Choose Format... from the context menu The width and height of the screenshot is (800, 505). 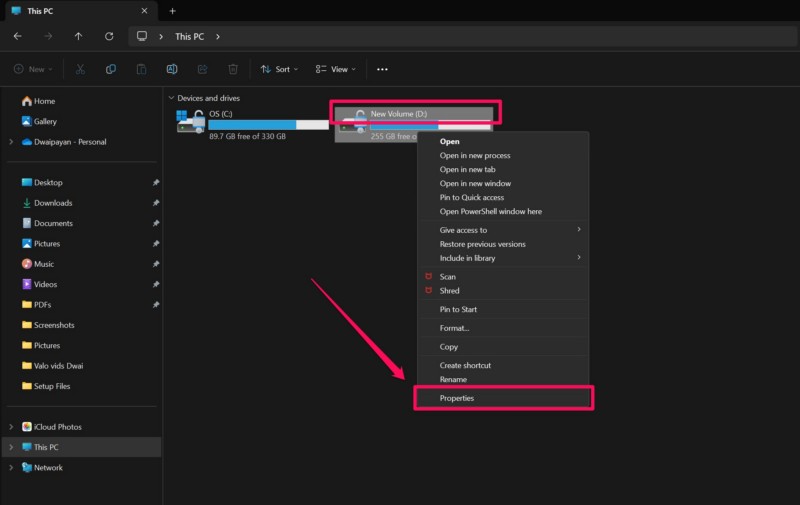click(x=454, y=328)
